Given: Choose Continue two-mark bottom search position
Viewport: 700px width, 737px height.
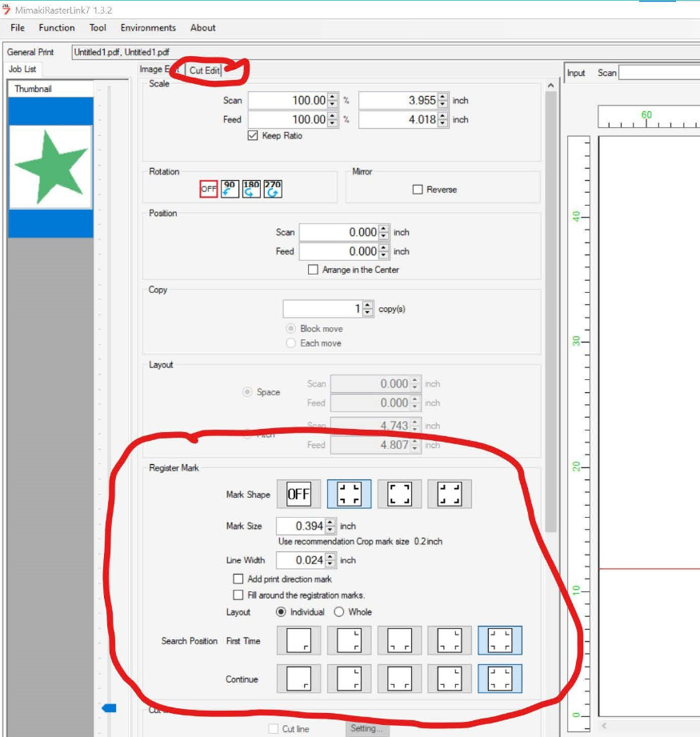Looking at the screenshot, I should (x=399, y=679).
